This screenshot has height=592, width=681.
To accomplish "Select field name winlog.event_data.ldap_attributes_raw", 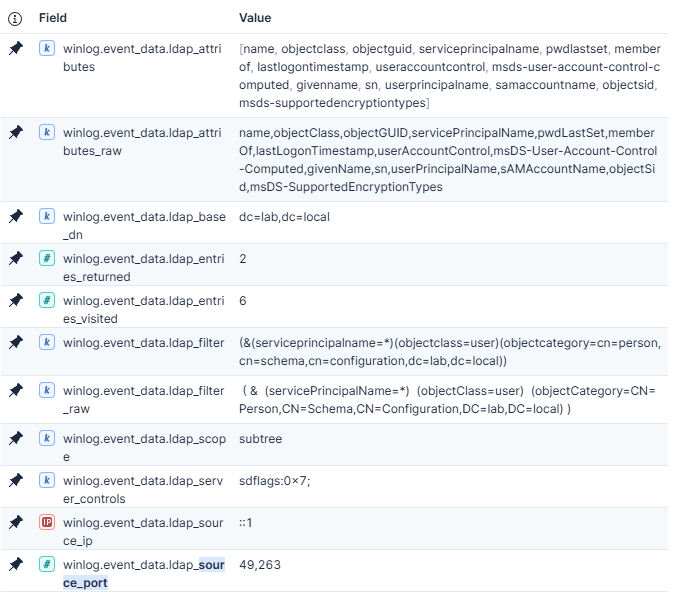I will point(142,142).
